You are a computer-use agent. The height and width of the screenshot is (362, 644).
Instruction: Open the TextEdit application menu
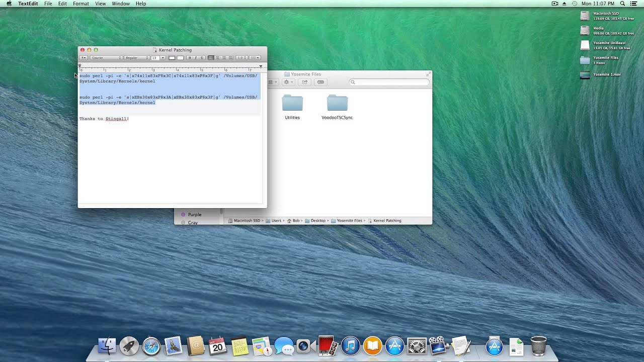tap(28, 4)
